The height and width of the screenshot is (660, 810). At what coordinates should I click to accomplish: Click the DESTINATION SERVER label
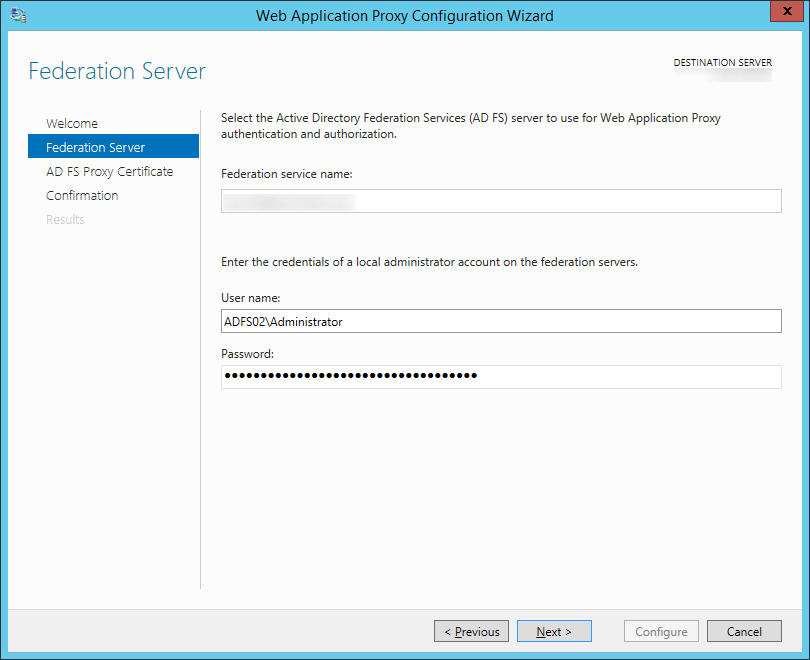(722, 62)
